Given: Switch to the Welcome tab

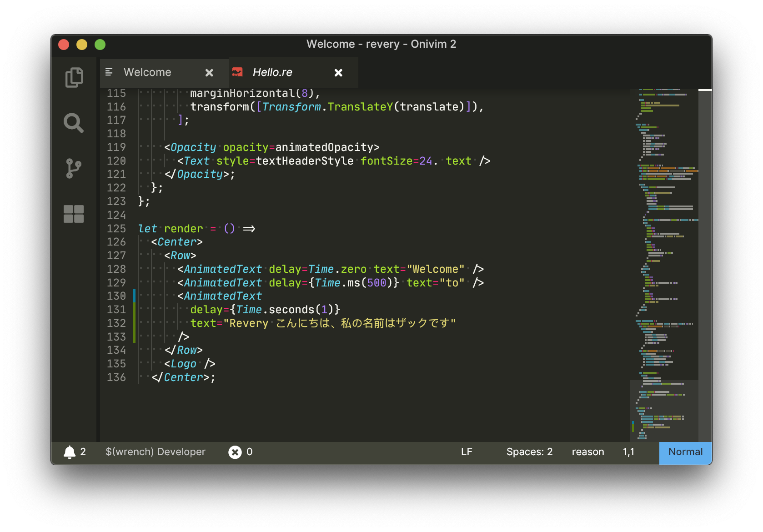Looking at the screenshot, I should point(147,72).
